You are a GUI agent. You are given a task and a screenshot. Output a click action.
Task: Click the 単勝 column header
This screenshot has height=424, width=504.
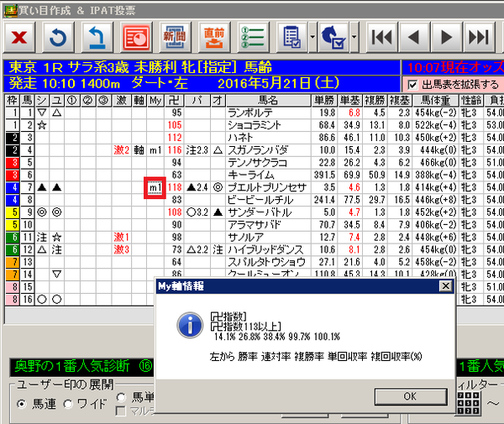324,100
